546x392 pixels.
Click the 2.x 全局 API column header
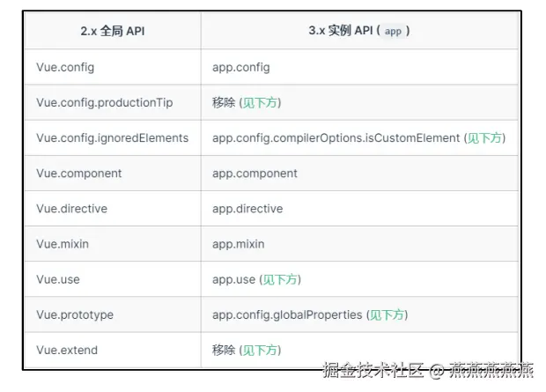(x=112, y=31)
